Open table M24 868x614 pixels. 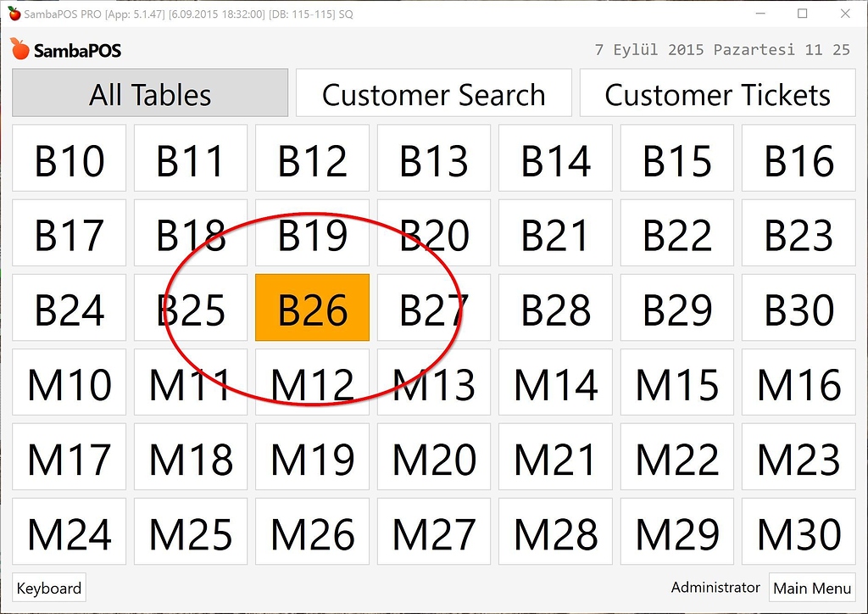click(x=69, y=533)
